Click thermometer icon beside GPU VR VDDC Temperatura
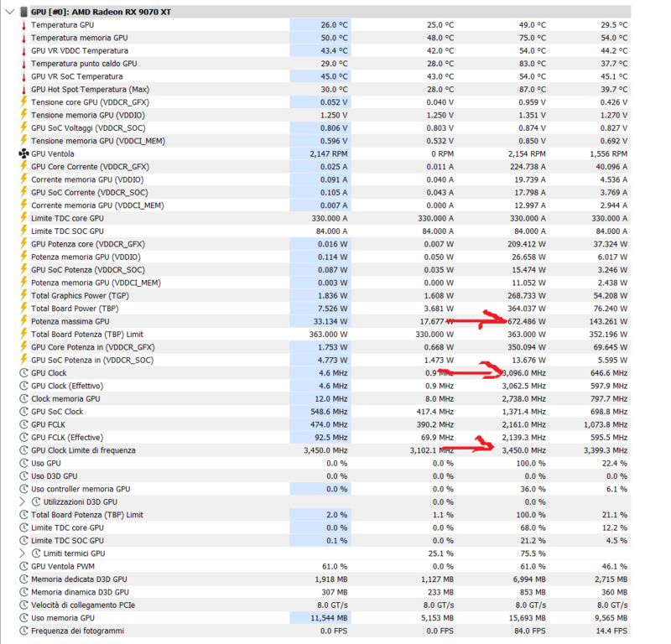Image resolution: width=671 pixels, height=644 pixels. click(x=24, y=51)
